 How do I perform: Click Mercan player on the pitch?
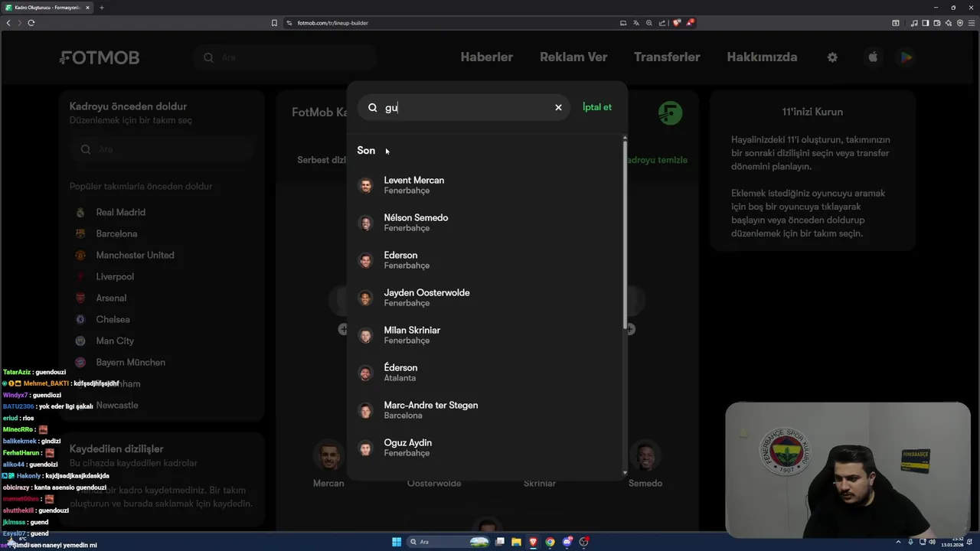tap(328, 465)
